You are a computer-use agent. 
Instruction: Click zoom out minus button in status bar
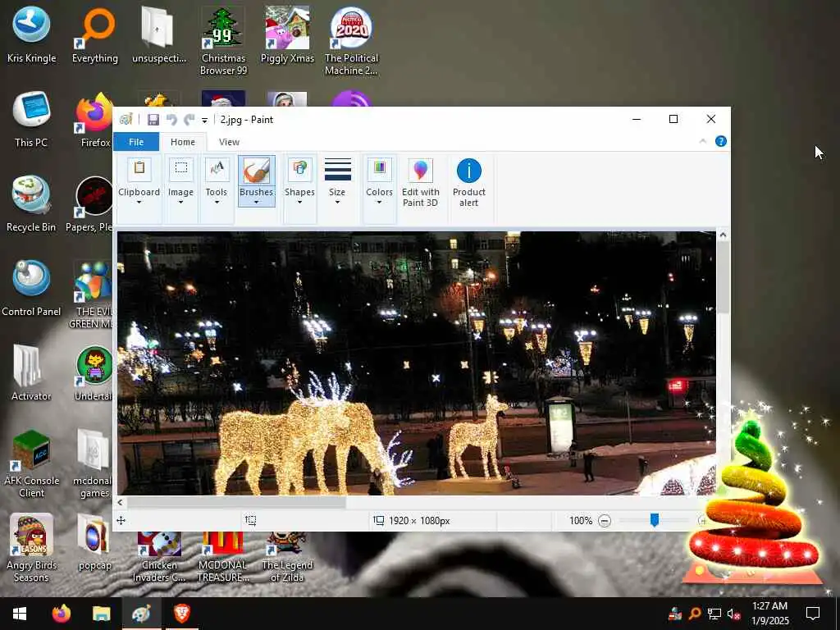click(x=605, y=521)
